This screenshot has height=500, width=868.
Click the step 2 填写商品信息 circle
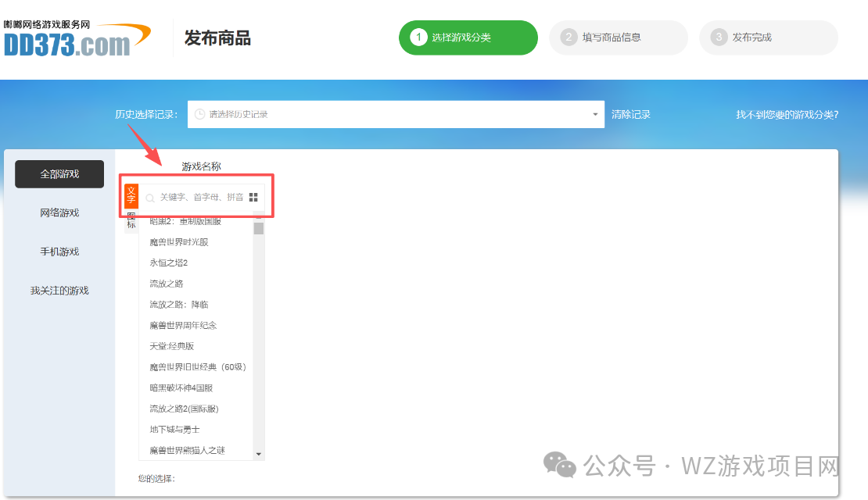569,37
